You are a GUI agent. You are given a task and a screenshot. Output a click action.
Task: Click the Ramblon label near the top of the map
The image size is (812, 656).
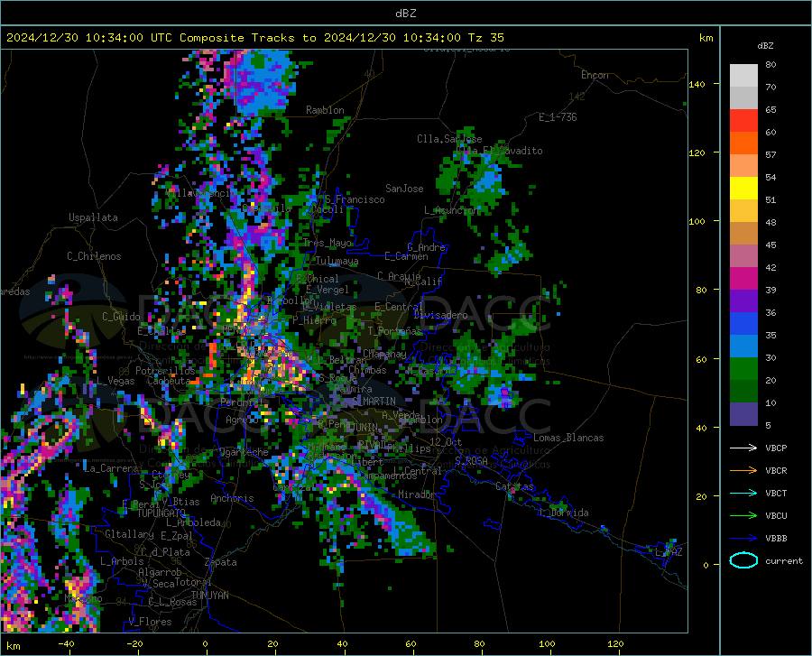coord(325,110)
